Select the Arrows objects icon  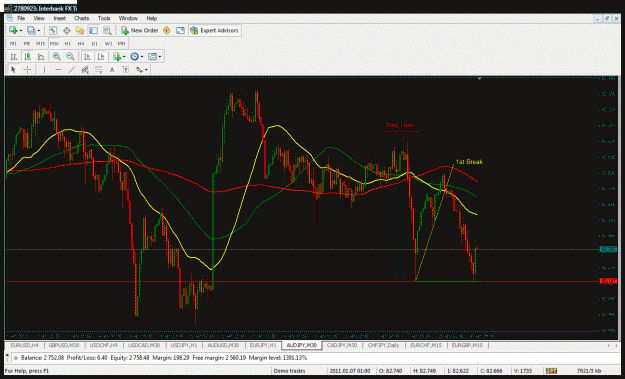pyautogui.click(x=139, y=70)
